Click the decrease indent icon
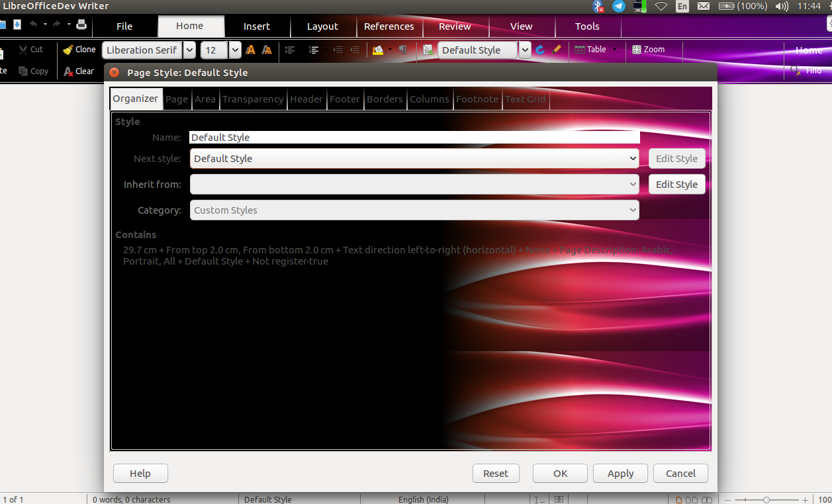The image size is (832, 504). pyautogui.click(x=355, y=50)
